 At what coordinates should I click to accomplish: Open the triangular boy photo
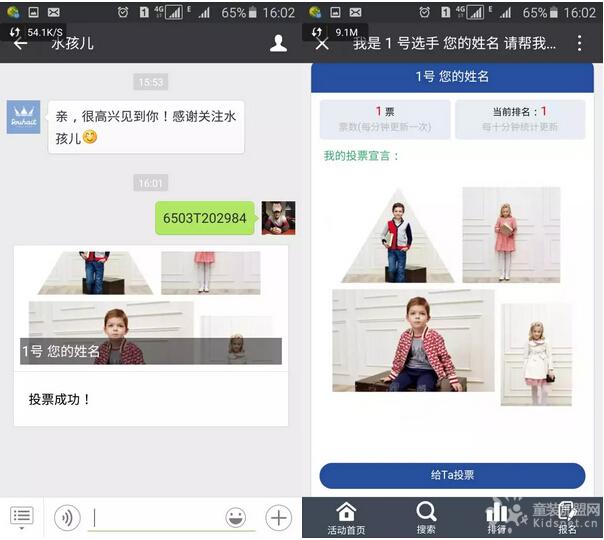[x=398, y=235]
